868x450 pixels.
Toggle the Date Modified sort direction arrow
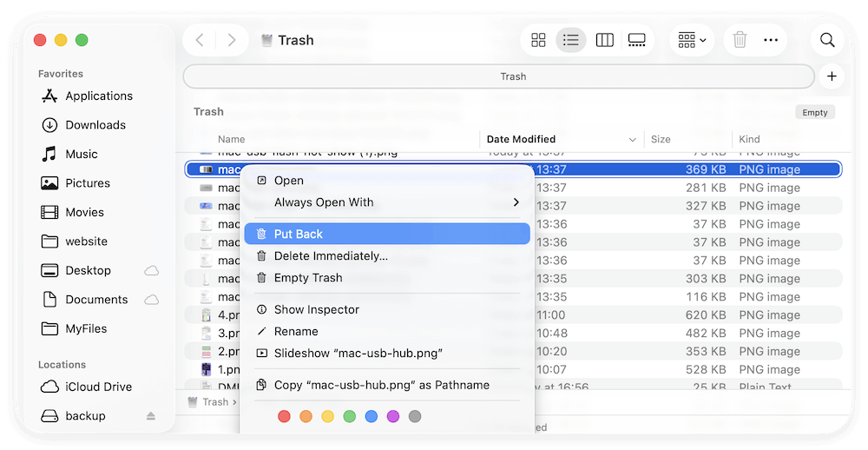point(632,140)
